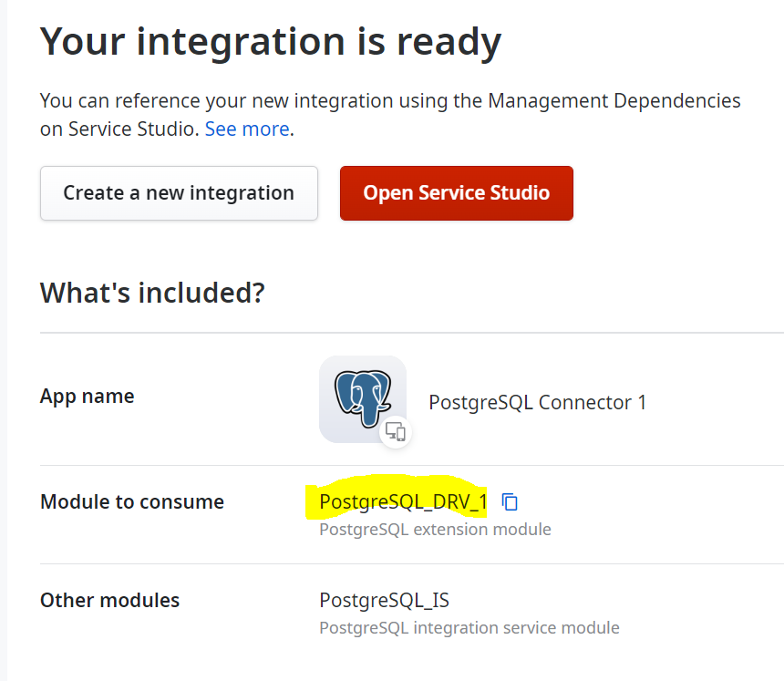
Task: Click the Module to consume label
Action: tap(131, 501)
